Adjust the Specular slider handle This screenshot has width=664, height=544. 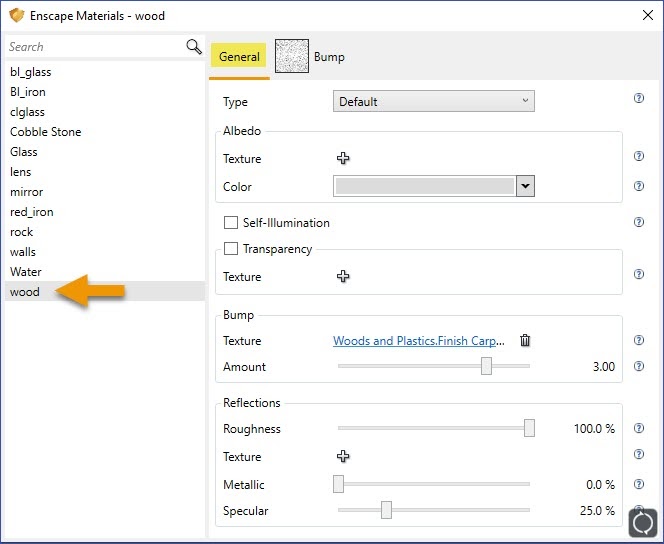click(x=386, y=510)
